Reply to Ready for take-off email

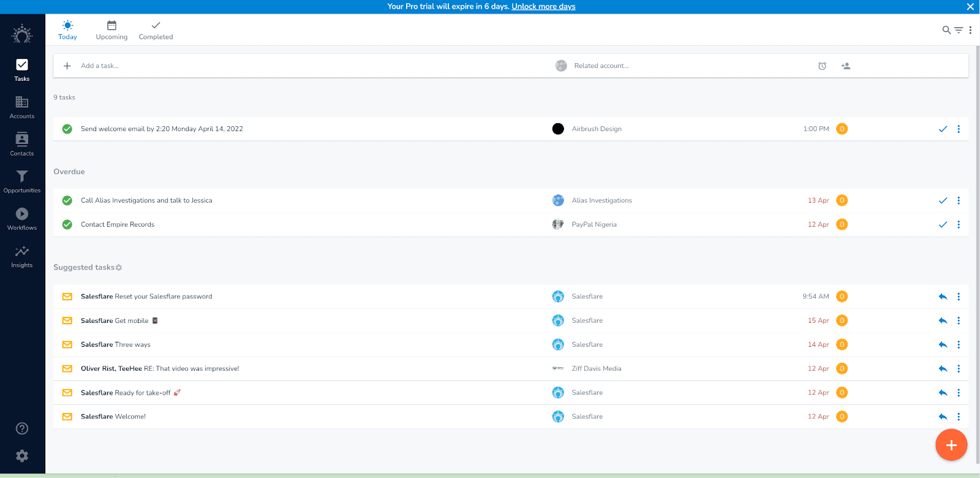click(943, 393)
